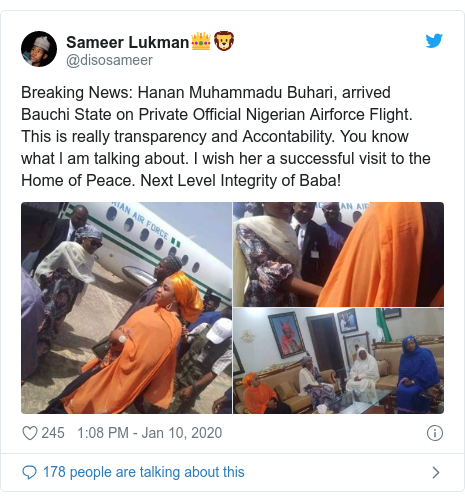
Task: Like the tweet with the heart icon
Action: coord(30,433)
